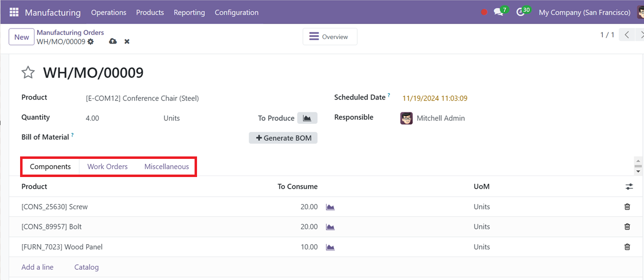Expand the Configuration menu
This screenshot has width=644, height=280.
(x=237, y=12)
